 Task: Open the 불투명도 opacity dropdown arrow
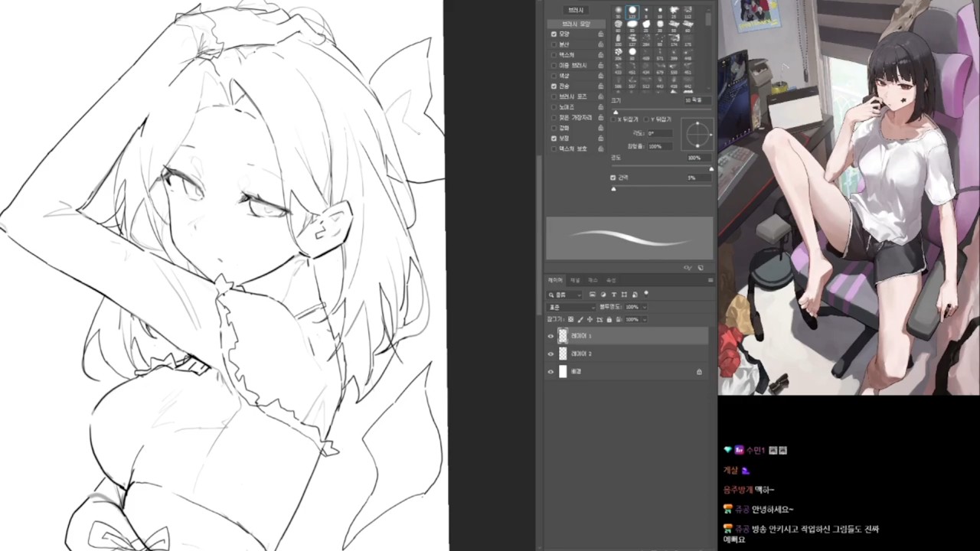[645, 307]
